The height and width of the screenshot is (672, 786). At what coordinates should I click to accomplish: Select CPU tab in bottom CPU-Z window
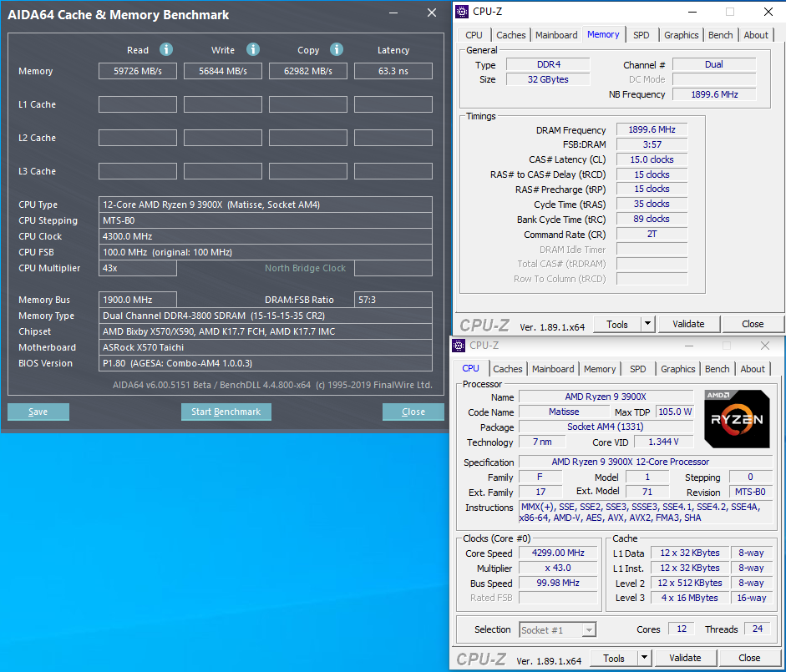click(470, 368)
